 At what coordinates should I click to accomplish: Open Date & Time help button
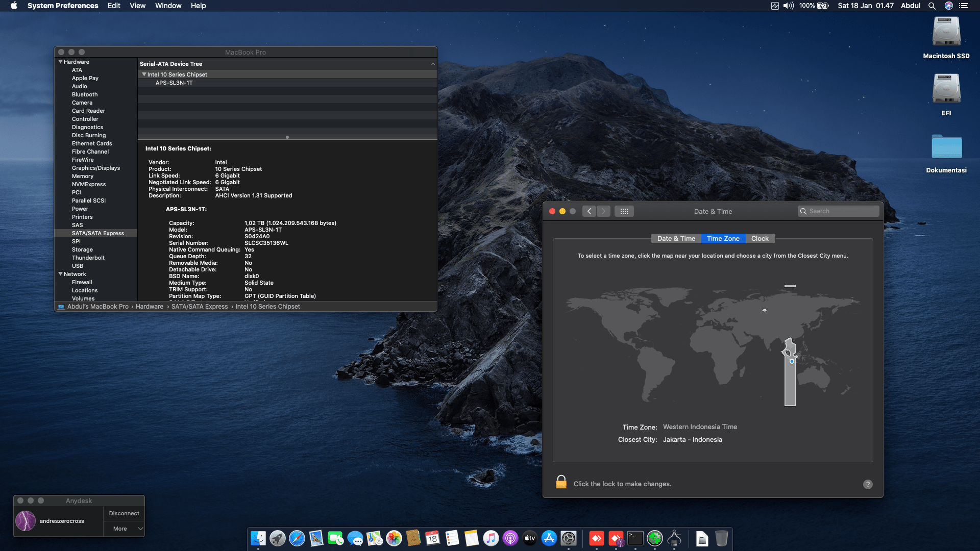[x=868, y=484]
